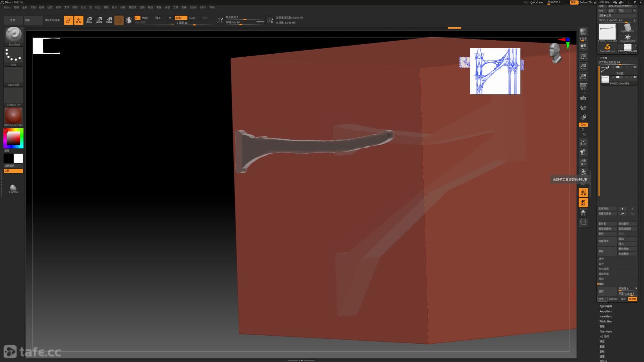Toggle the M material channel button
Screen dimensions: 644x362
pos(170,18)
